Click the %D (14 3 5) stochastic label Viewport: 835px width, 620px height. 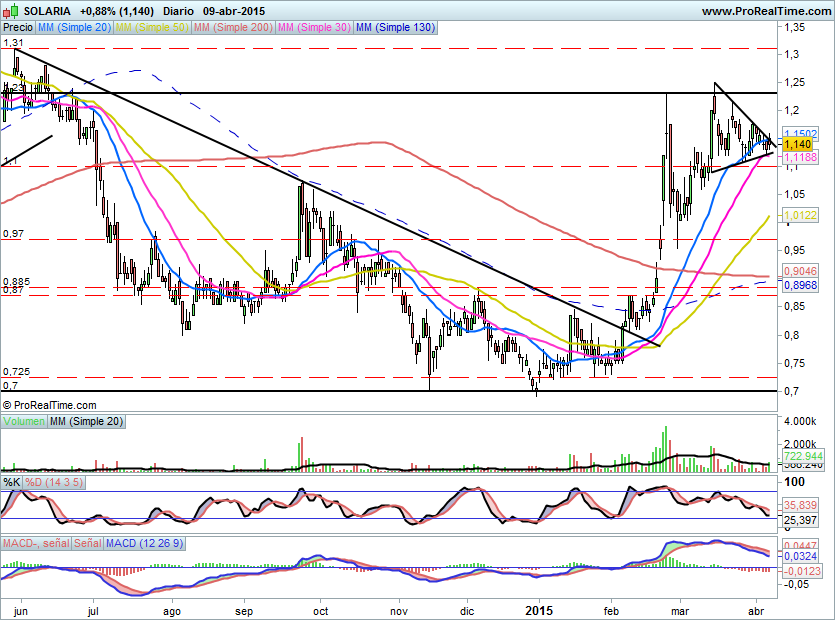pos(54,482)
